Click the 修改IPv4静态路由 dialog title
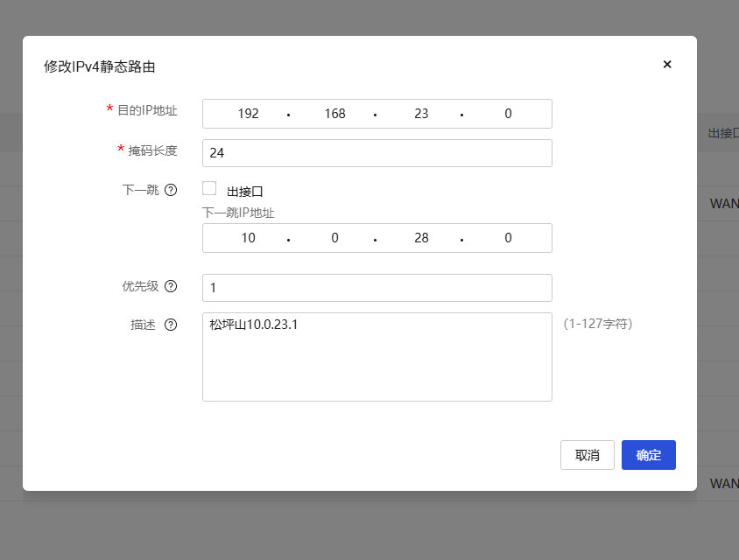 pyautogui.click(x=100, y=66)
